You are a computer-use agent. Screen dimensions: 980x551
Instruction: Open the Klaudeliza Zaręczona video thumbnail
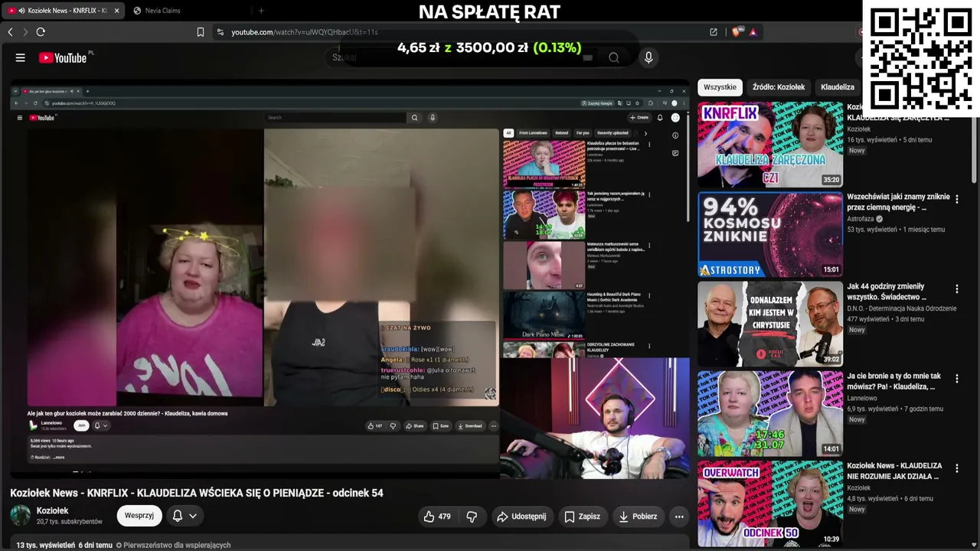[x=770, y=145]
